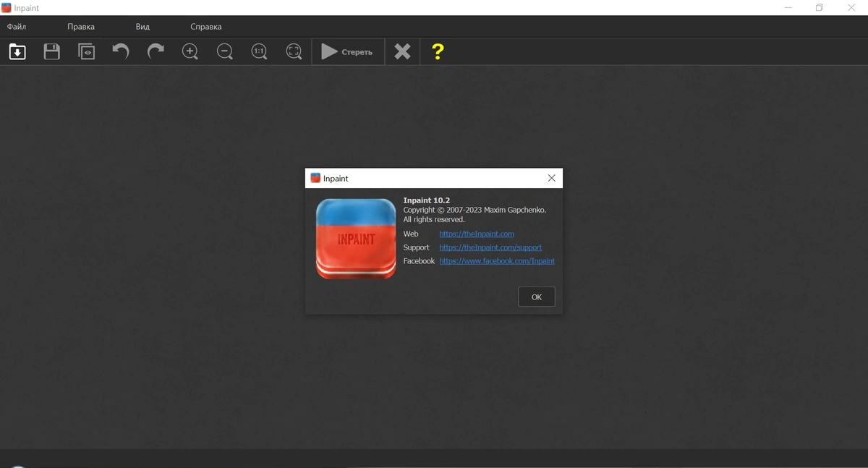The height and width of the screenshot is (468, 868).
Task: Click the Inpaint 10.2 version text
Action: coord(427,200)
